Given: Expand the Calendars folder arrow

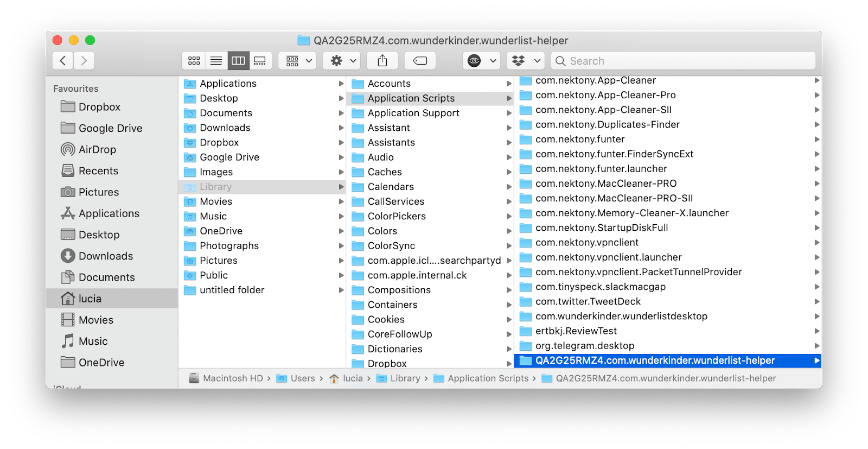Looking at the screenshot, I should [x=509, y=187].
